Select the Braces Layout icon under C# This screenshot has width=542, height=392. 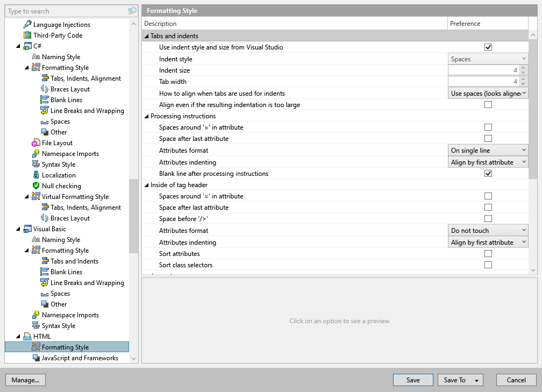45,89
